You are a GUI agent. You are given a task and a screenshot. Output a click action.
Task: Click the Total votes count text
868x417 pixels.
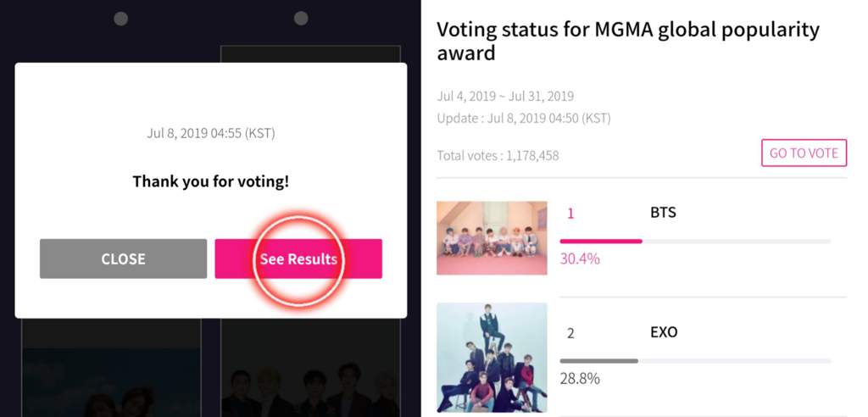tap(498, 156)
